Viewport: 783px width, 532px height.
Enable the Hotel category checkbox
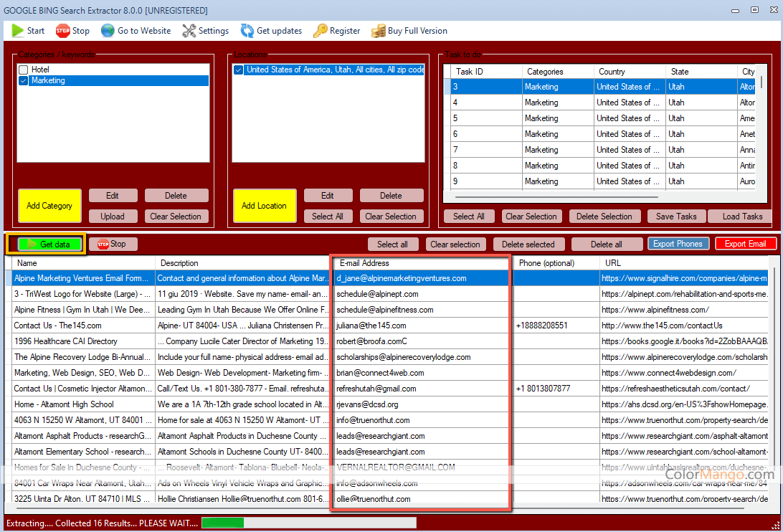22,67
